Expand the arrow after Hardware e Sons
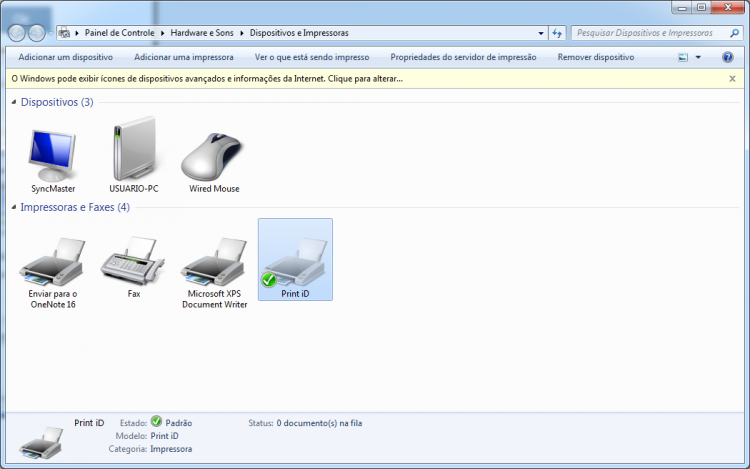 [x=242, y=33]
